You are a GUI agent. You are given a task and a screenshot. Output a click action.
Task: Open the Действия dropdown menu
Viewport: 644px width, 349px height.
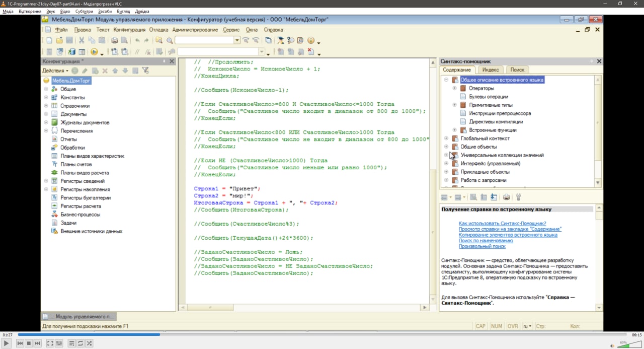pyautogui.click(x=55, y=71)
